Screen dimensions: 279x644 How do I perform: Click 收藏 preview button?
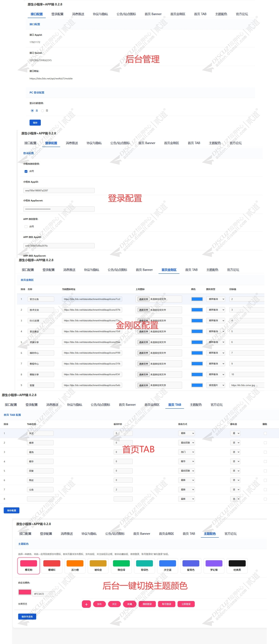tap(130, 604)
